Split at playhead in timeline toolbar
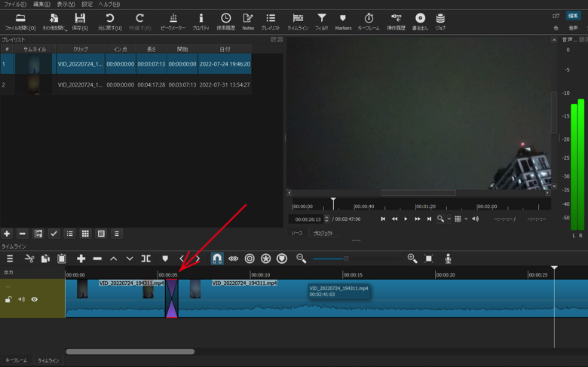Screen dimensions: 588x367 tap(146, 258)
